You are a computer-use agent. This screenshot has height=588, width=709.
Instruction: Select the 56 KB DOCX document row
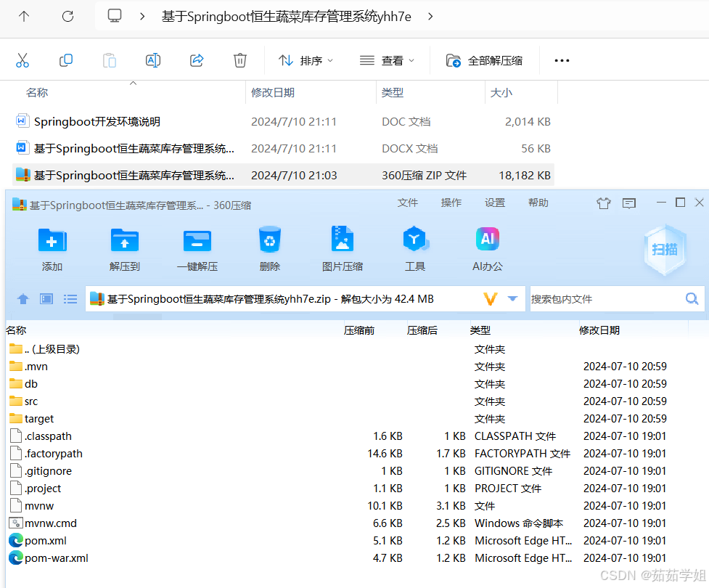point(283,148)
